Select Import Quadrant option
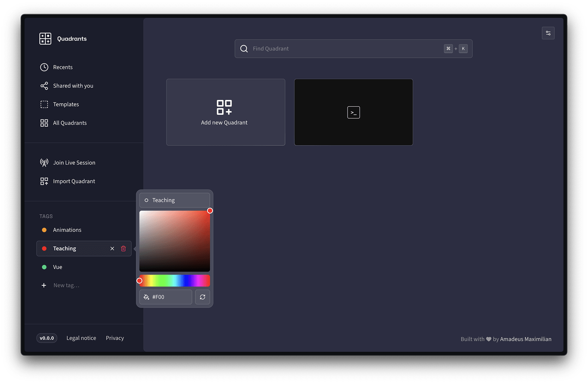Viewport: 588px width, 383px height. tap(74, 181)
